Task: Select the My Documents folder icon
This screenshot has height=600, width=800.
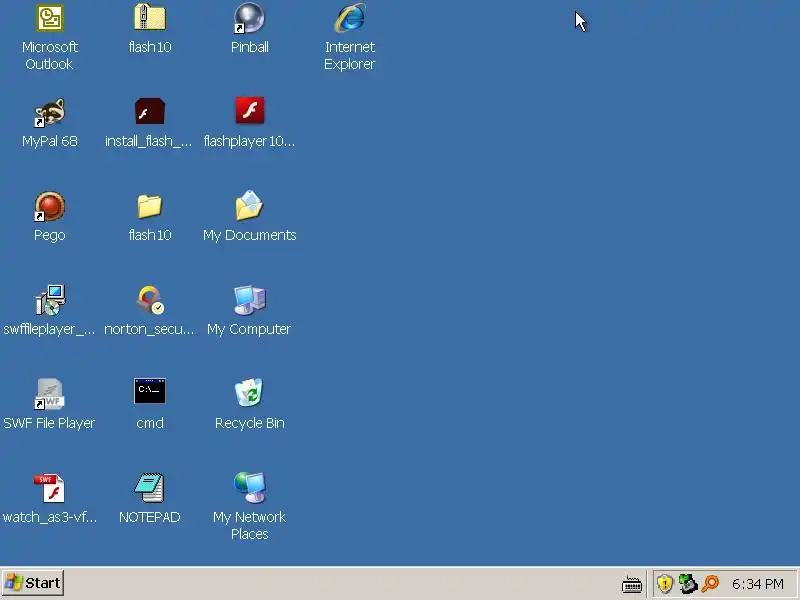Action: point(249,205)
